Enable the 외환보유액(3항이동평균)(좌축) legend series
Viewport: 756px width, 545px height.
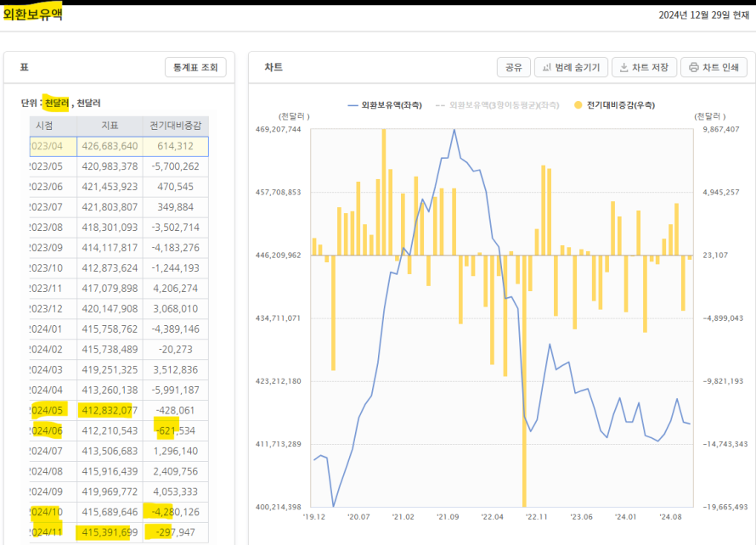click(504, 105)
